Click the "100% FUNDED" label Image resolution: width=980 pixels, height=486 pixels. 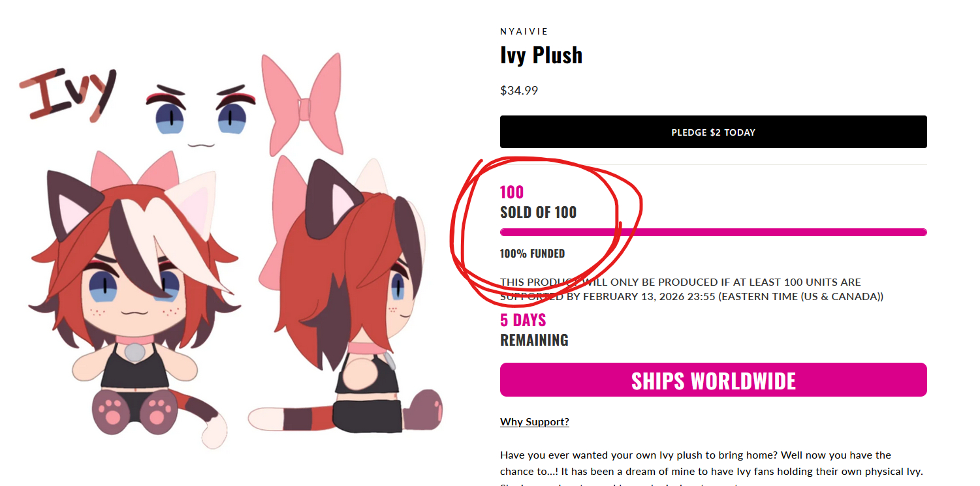pos(532,254)
